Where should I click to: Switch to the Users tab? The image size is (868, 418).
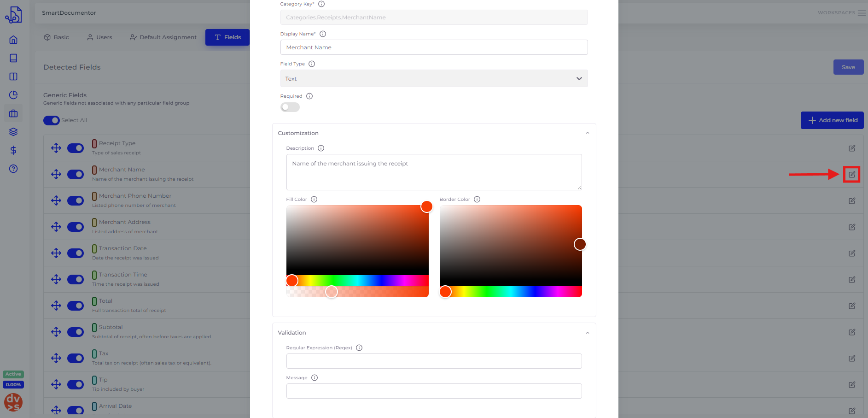[x=99, y=37]
